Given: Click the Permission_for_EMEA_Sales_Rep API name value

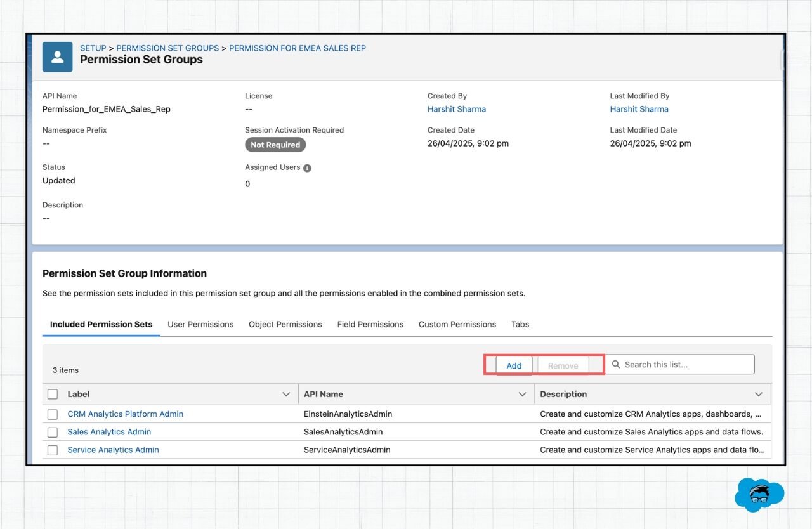Looking at the screenshot, I should (x=107, y=109).
